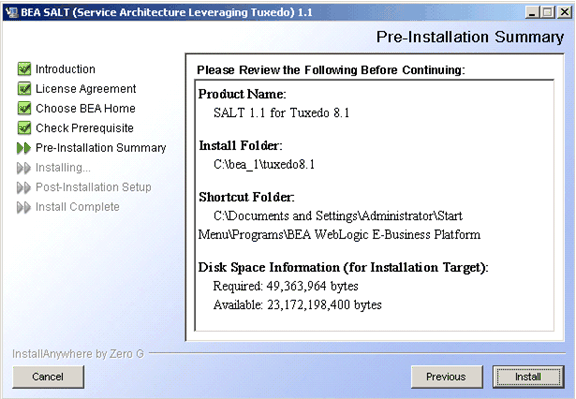Click the installer icon in the title bar

coord(12,12)
